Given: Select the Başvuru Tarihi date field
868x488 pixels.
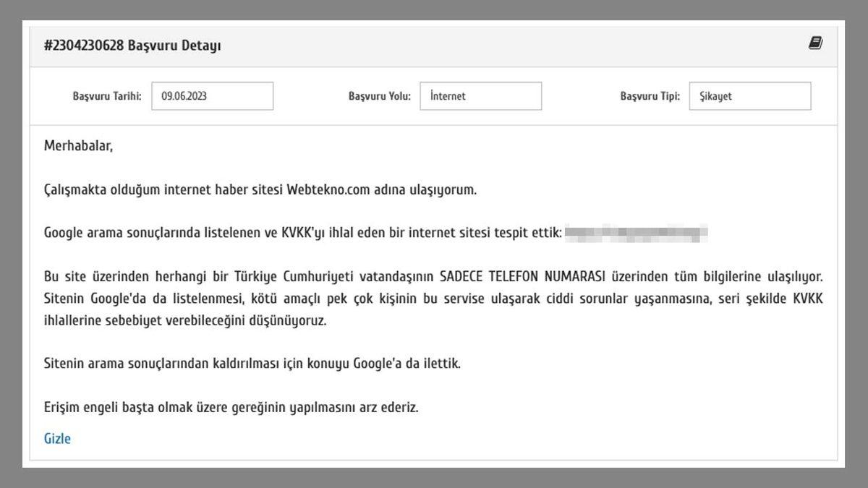Looking at the screenshot, I should [212, 96].
